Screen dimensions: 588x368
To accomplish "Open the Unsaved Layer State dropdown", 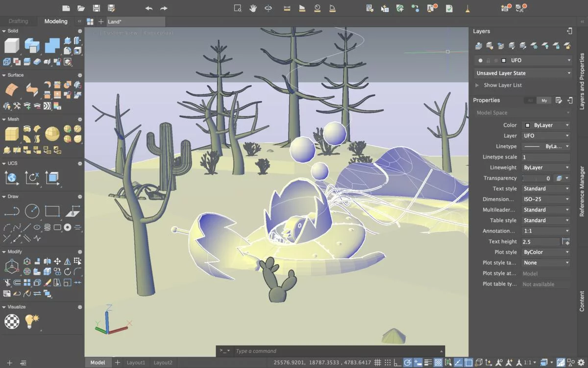I will click(522, 73).
